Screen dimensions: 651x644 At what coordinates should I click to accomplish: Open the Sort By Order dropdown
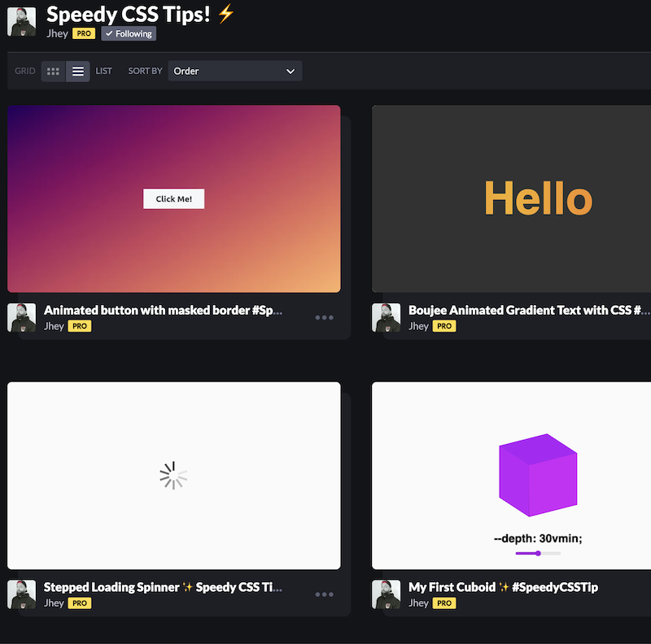[x=235, y=71]
